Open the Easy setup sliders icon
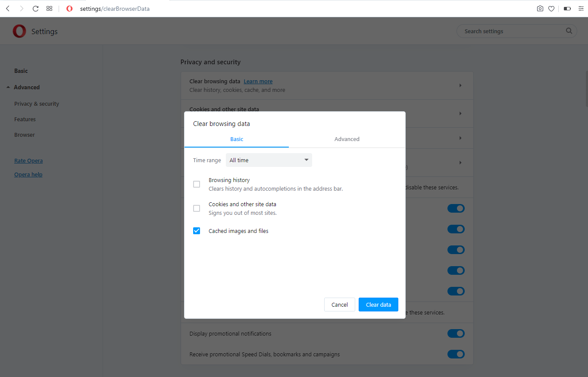 581,9
